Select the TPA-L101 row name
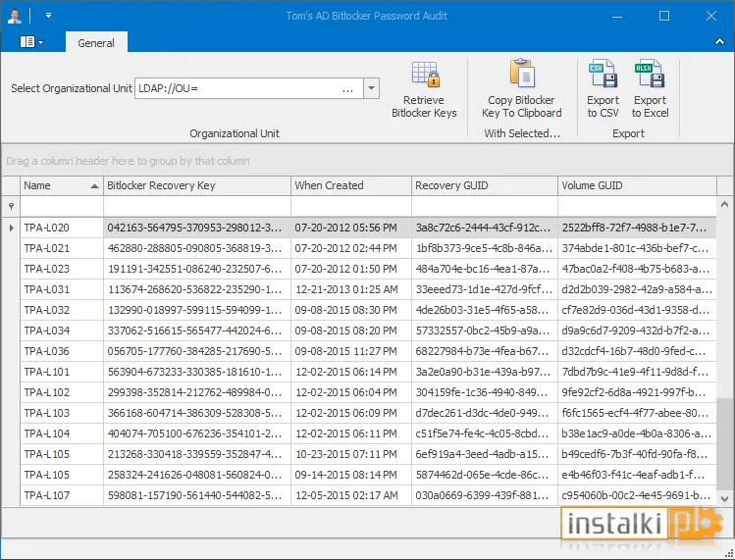735x560 pixels. click(62, 372)
